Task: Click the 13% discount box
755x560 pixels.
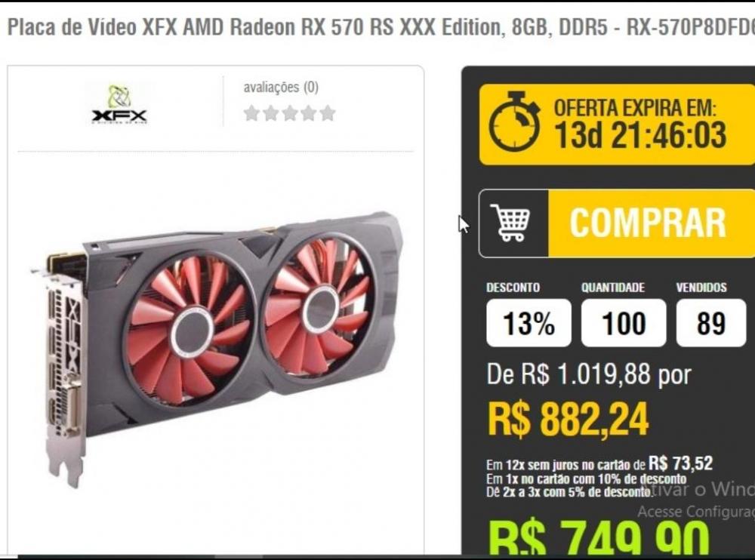Action: point(528,322)
